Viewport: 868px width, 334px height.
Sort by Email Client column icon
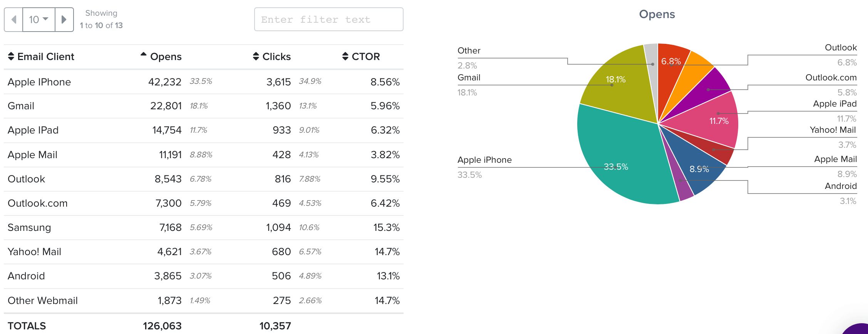11,57
